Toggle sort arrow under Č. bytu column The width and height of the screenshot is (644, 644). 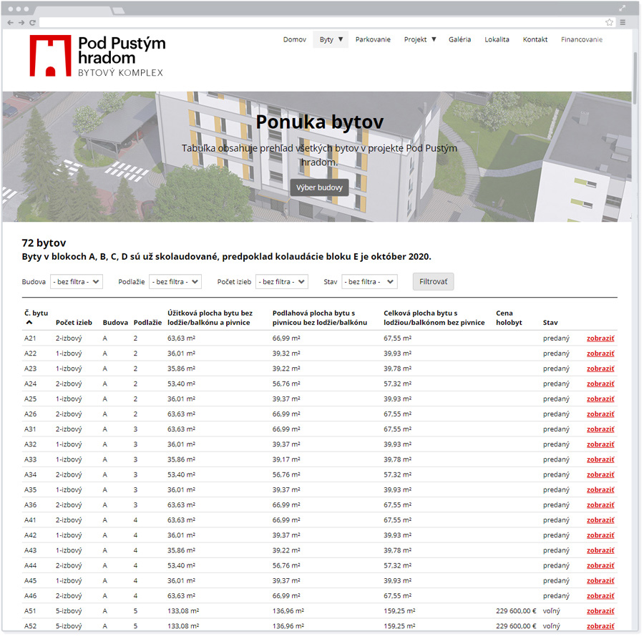point(29,323)
